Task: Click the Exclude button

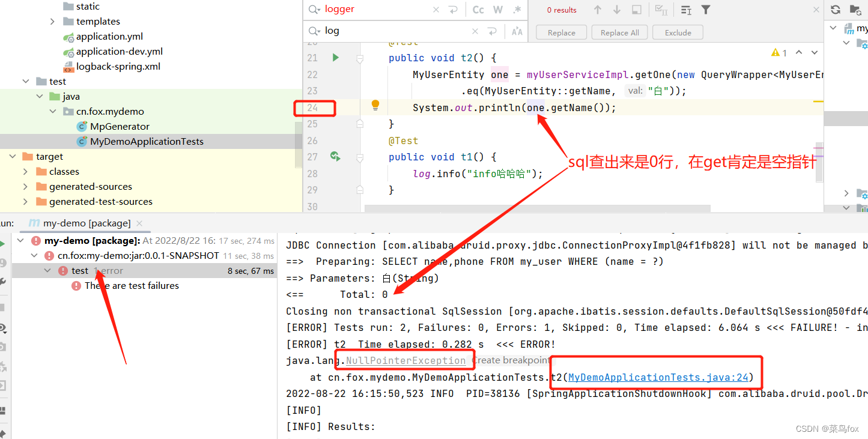Action: (678, 32)
